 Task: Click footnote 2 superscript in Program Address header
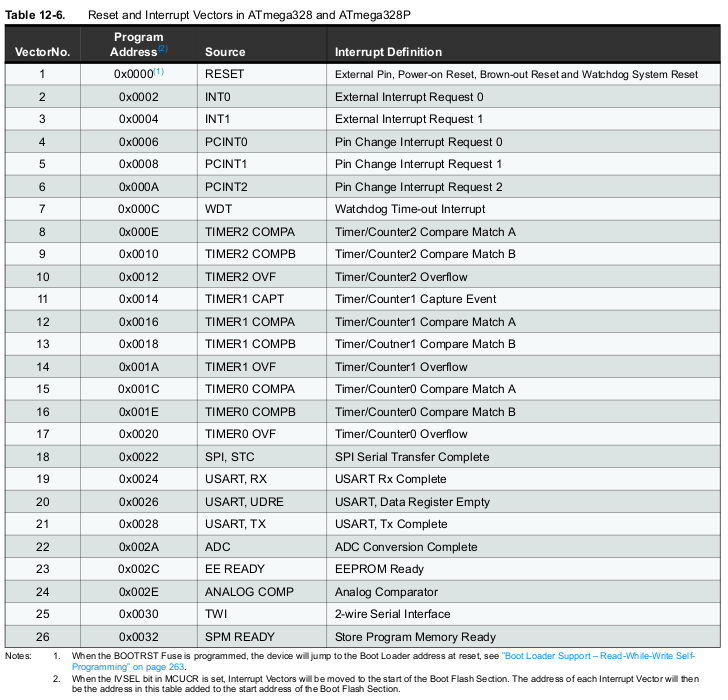[x=162, y=49]
